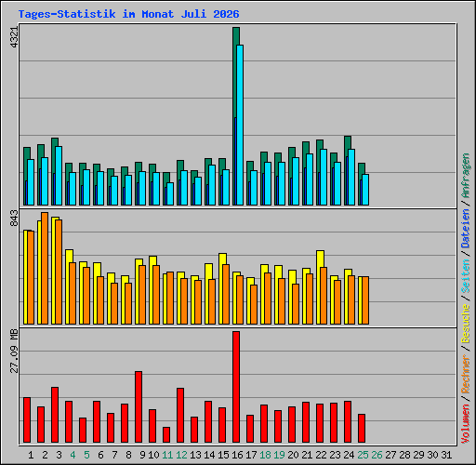Click the 4321 axis maximum label
The image size is (476, 465).
[14, 37]
